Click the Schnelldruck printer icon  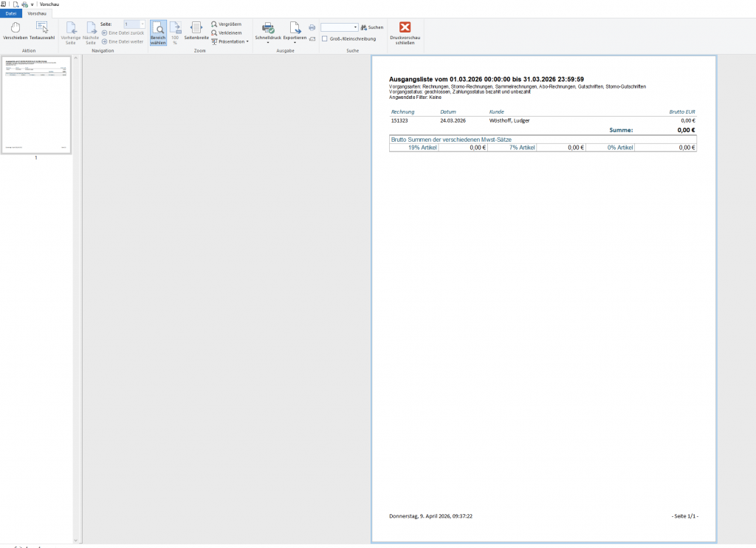(268, 28)
